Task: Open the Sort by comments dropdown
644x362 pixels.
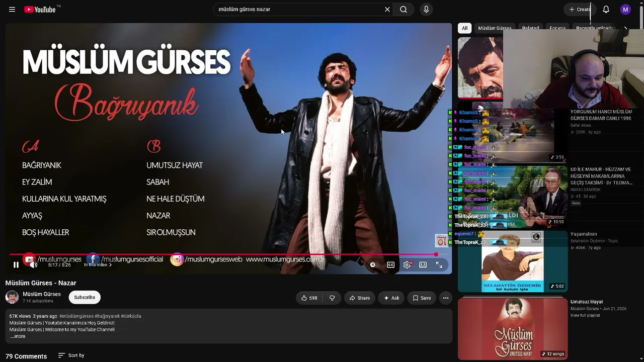Action: [71, 355]
